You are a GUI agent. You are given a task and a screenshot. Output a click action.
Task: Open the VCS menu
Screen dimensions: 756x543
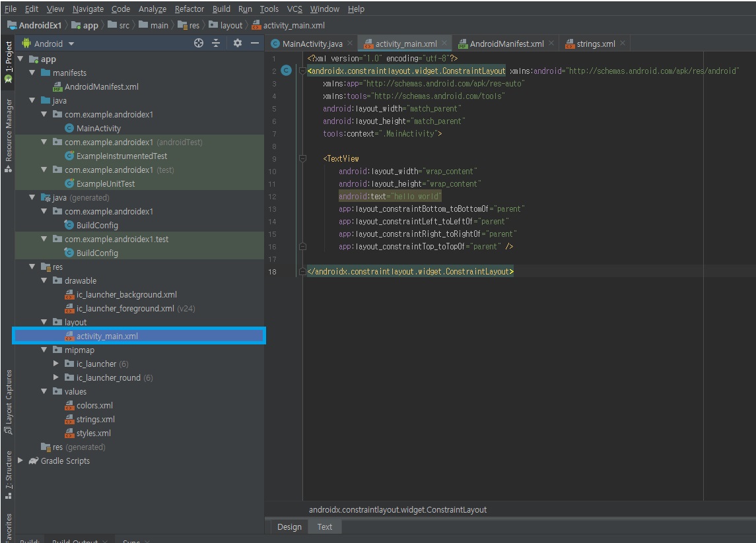294,9
